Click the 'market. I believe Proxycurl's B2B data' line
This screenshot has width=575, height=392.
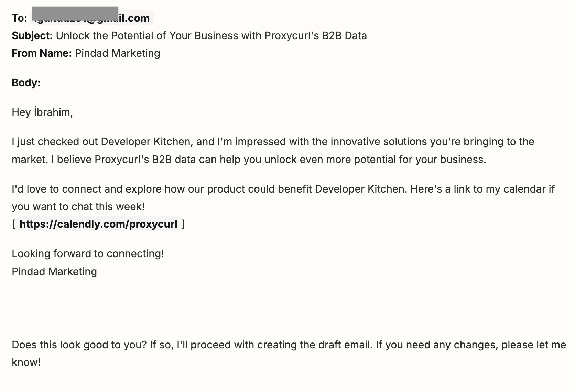coord(249,160)
